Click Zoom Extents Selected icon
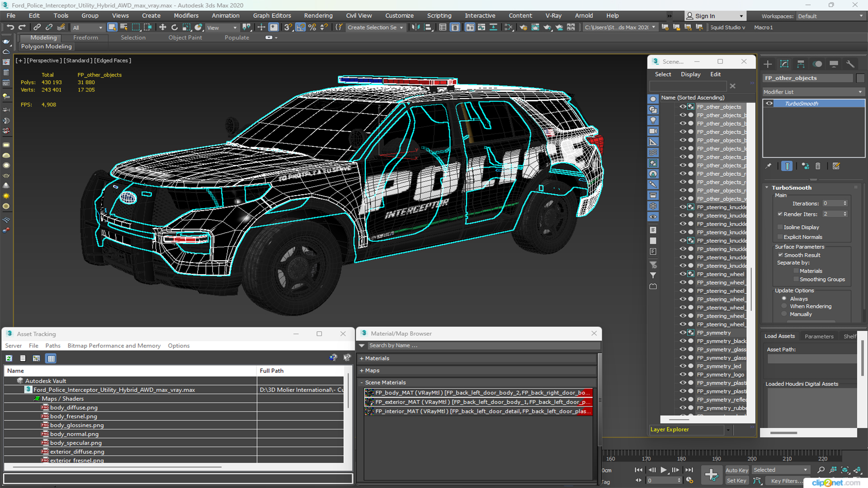 click(845, 470)
